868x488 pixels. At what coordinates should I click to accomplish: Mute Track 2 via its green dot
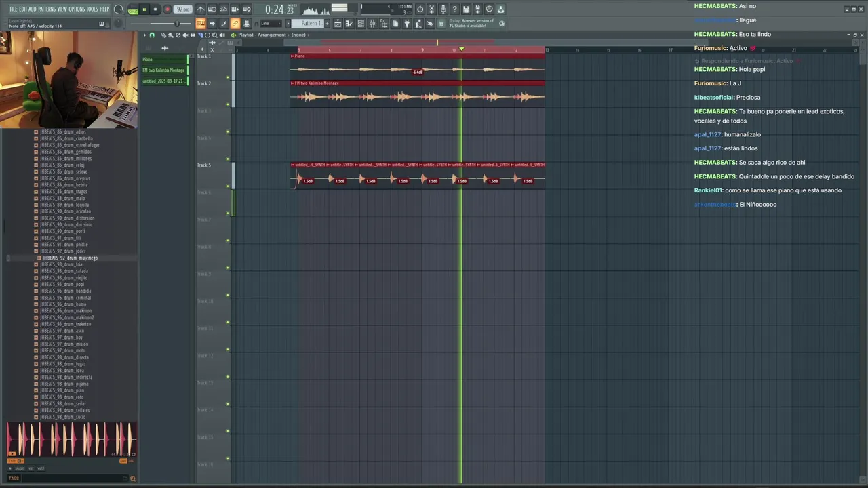(228, 104)
